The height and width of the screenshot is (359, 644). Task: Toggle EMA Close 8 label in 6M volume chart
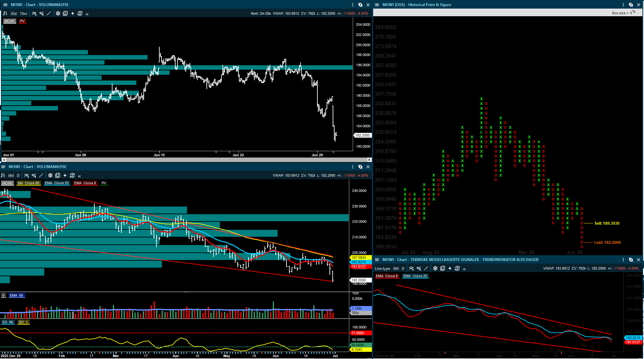coord(85,183)
